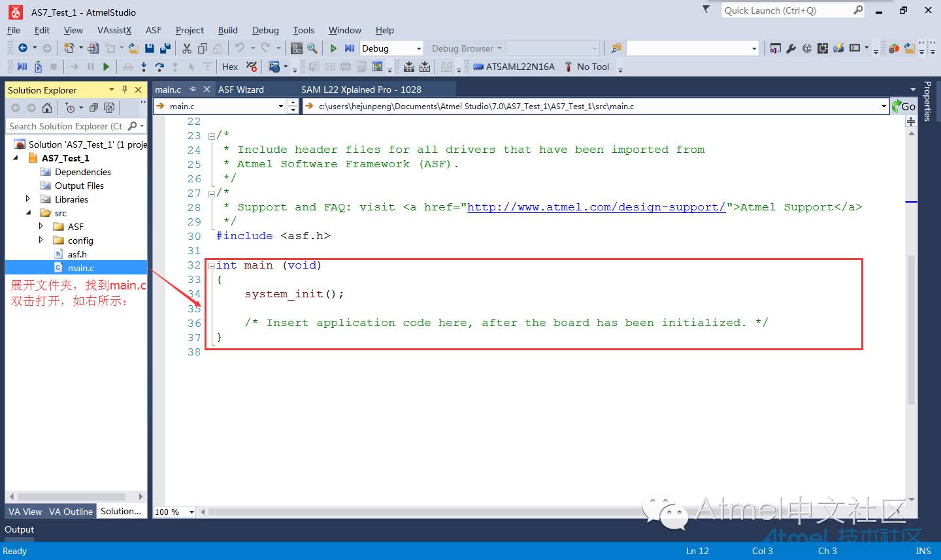941x560 pixels.
Task: Click the Copy icon in toolbar
Action: coord(203,48)
